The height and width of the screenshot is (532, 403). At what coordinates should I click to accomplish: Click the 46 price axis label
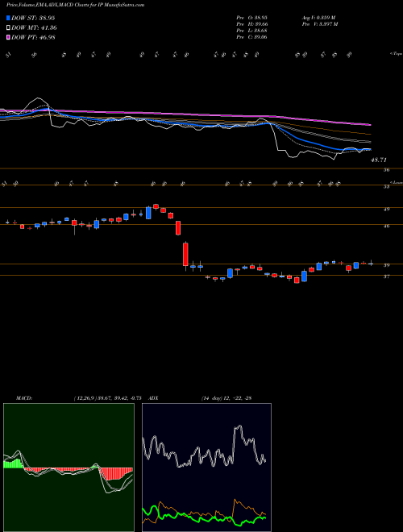coord(386,227)
